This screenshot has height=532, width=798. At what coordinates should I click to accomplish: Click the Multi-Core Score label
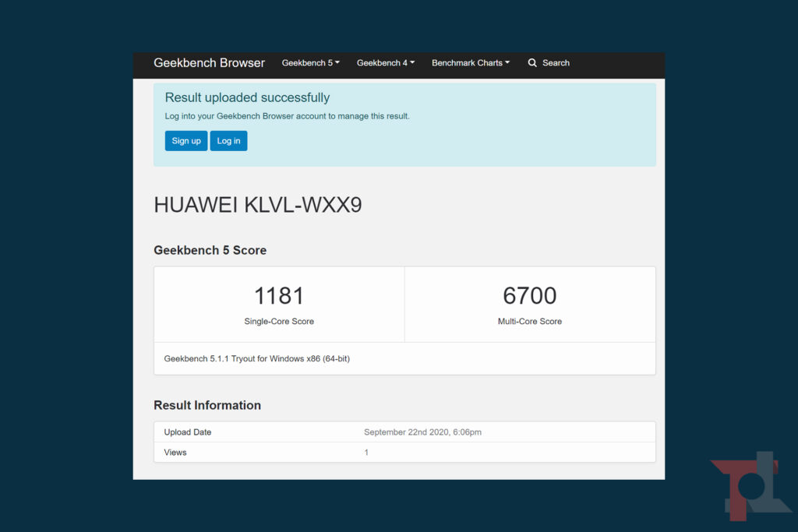coord(529,322)
